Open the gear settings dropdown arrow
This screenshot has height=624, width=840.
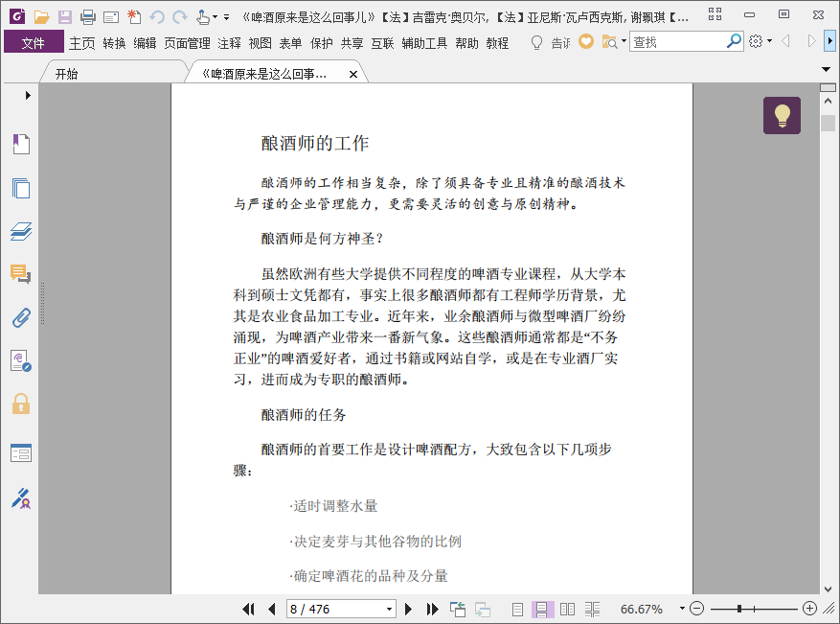coord(769,41)
